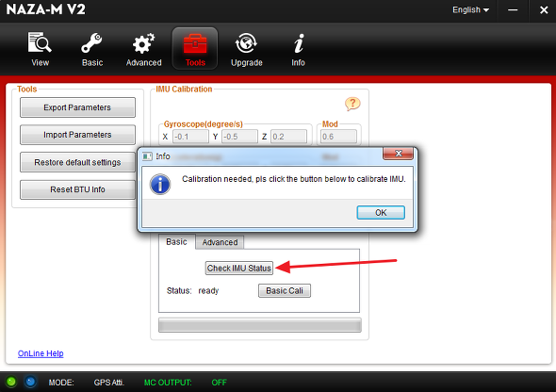Click the IMU Calibration help question mark
The image size is (556, 392).
tap(352, 104)
